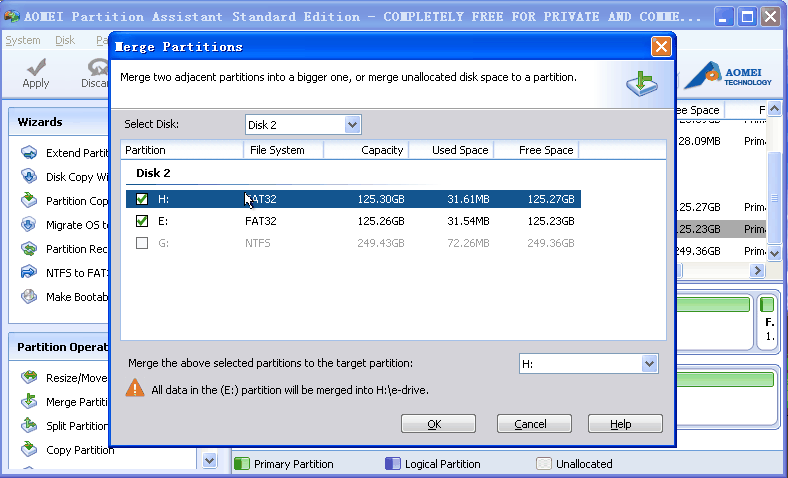Sort by Capacity column header
The height and width of the screenshot is (478, 788).
coord(366,150)
